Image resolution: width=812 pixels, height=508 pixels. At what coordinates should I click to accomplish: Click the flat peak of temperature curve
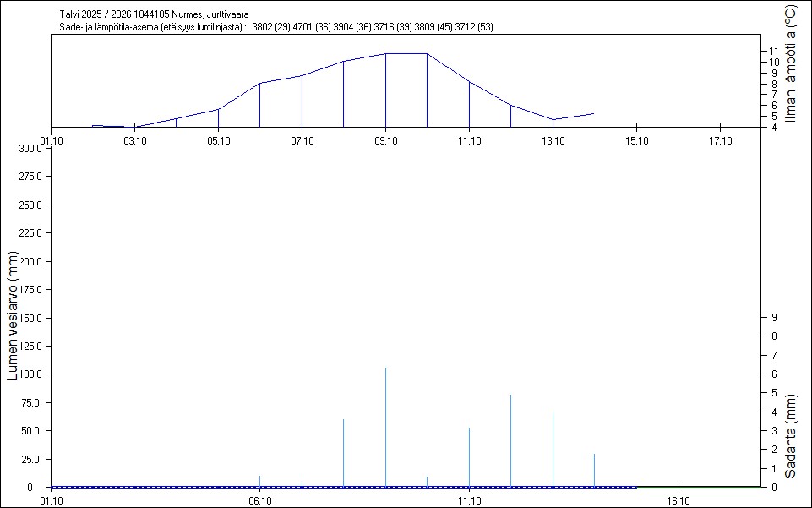click(406, 53)
